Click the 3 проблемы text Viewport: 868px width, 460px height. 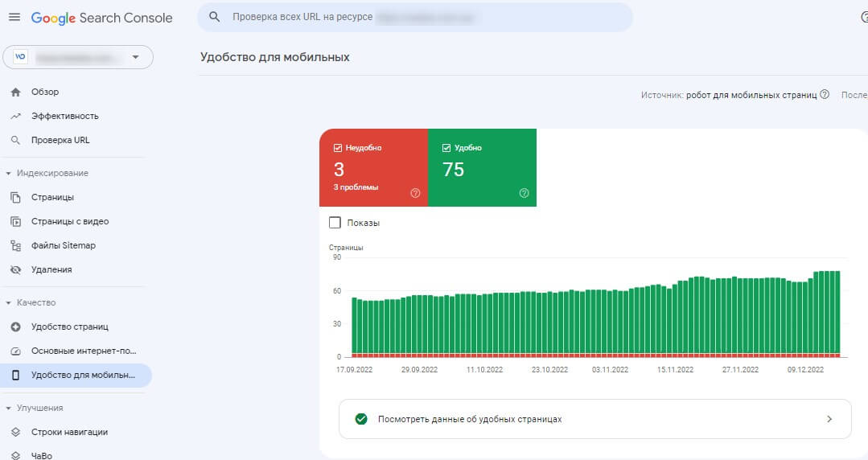[356, 187]
